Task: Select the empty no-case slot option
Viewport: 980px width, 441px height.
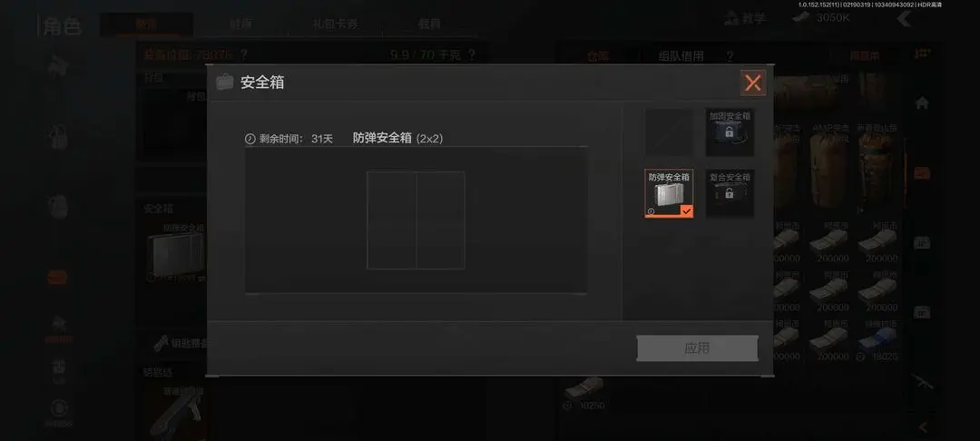Action: (669, 132)
